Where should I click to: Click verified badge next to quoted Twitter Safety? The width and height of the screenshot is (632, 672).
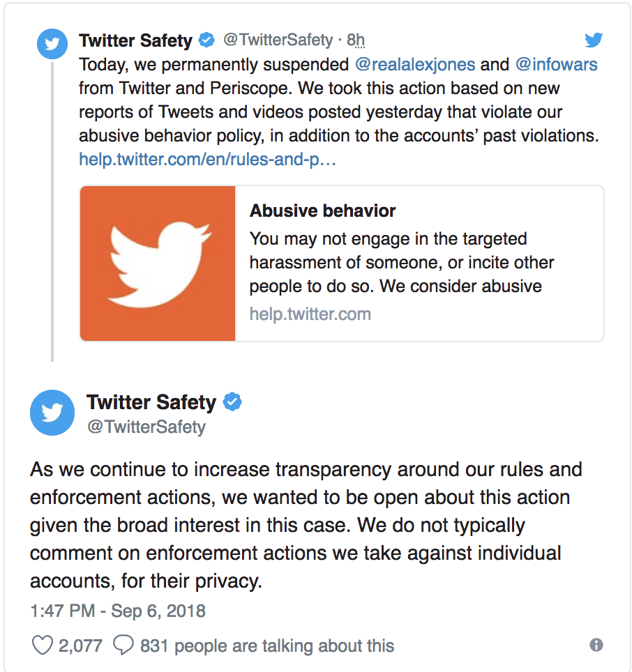[206, 40]
